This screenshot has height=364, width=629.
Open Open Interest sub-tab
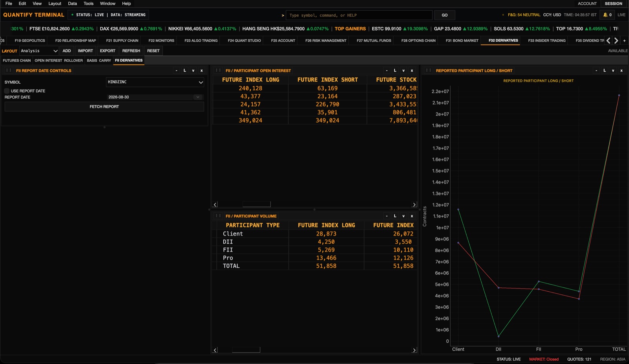48,61
